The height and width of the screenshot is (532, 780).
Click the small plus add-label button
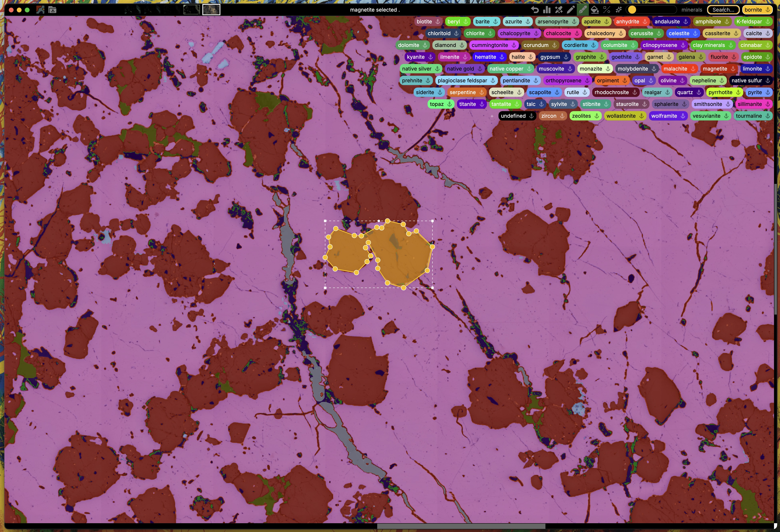click(x=492, y=116)
